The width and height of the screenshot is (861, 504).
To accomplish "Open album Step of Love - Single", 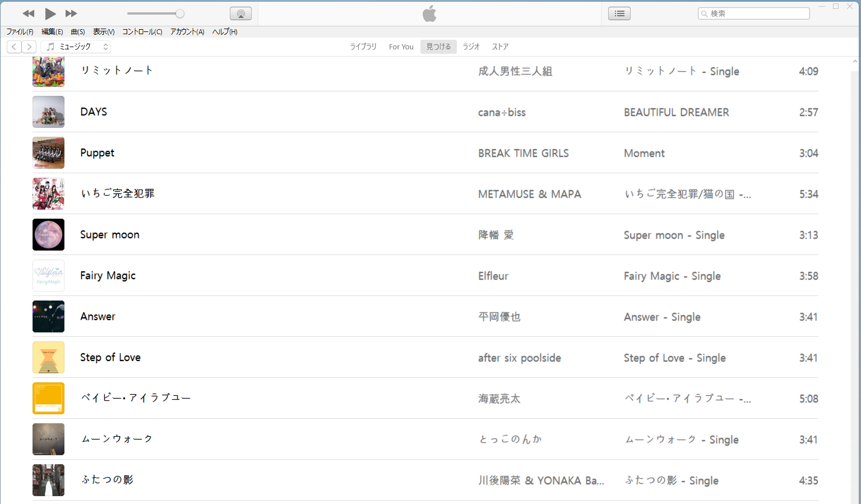I will pos(675,358).
